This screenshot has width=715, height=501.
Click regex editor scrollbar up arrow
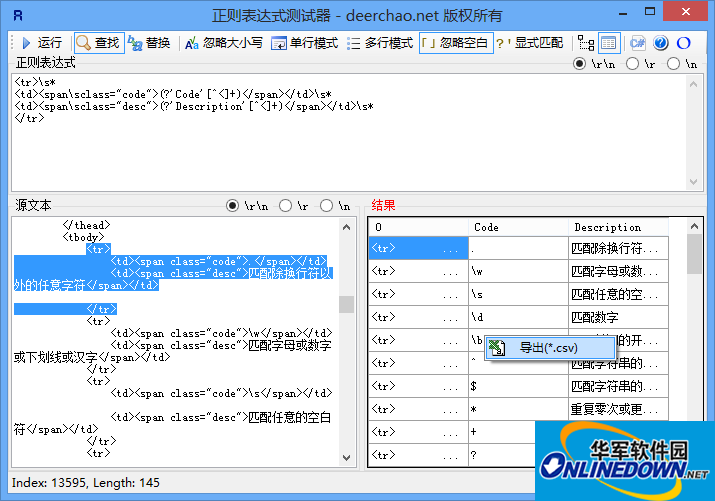coord(694,84)
